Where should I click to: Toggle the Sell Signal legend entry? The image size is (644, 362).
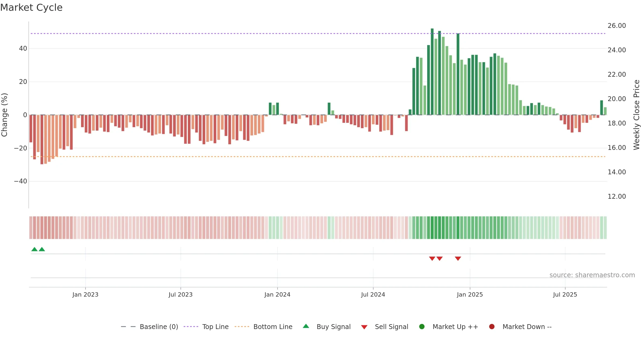(385, 327)
